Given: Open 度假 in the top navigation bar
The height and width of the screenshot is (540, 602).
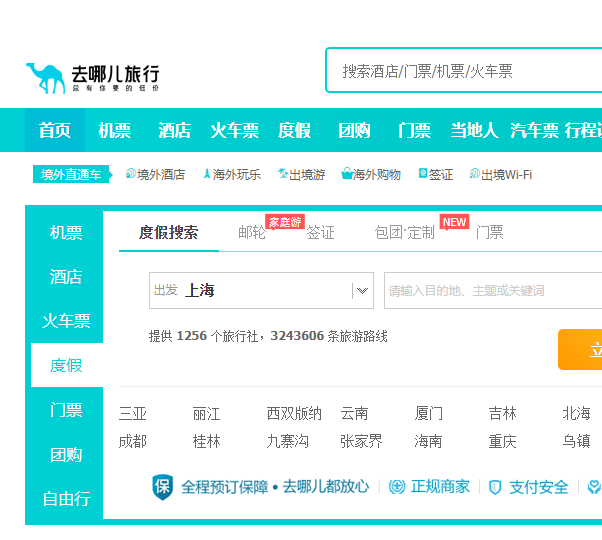Looking at the screenshot, I should tap(294, 130).
